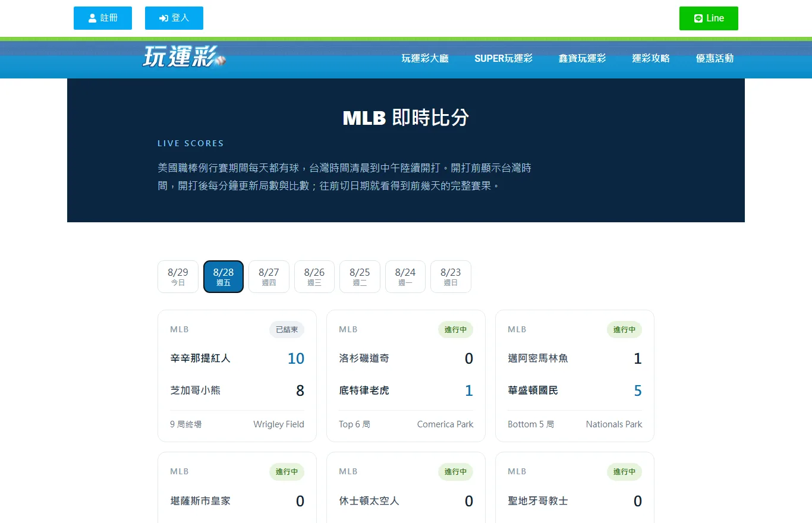This screenshot has width=812, height=523.
Task: Open the 鑫寶玩運彩 menu item
Action: coord(583,58)
